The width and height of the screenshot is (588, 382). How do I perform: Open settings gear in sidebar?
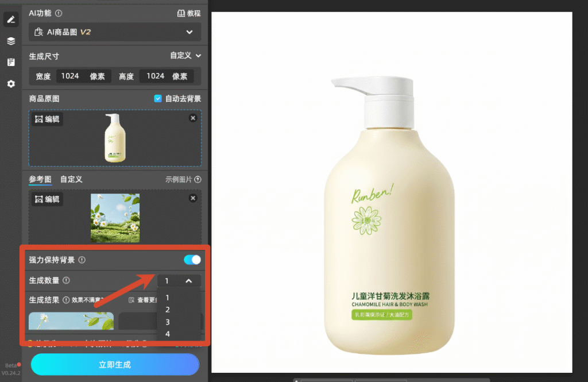coord(11,84)
